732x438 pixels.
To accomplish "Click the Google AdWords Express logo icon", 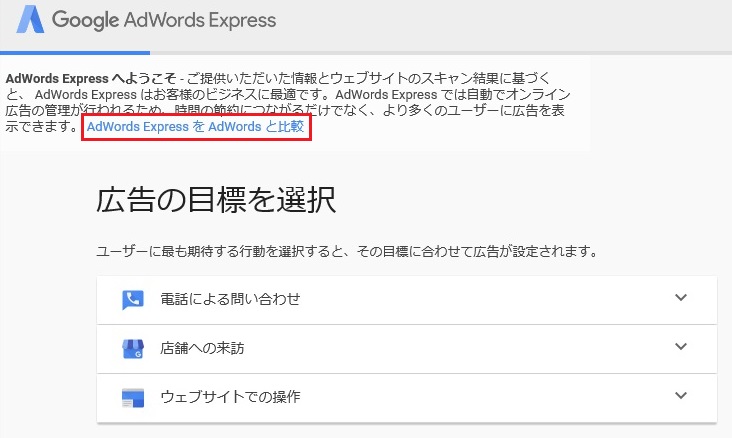I will [30, 20].
